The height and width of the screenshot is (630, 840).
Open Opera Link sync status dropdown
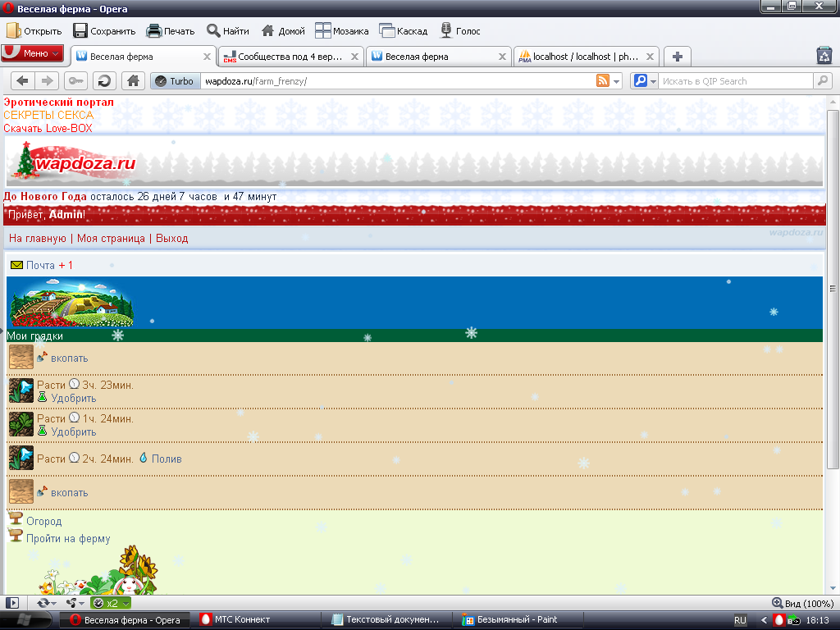tap(47, 603)
